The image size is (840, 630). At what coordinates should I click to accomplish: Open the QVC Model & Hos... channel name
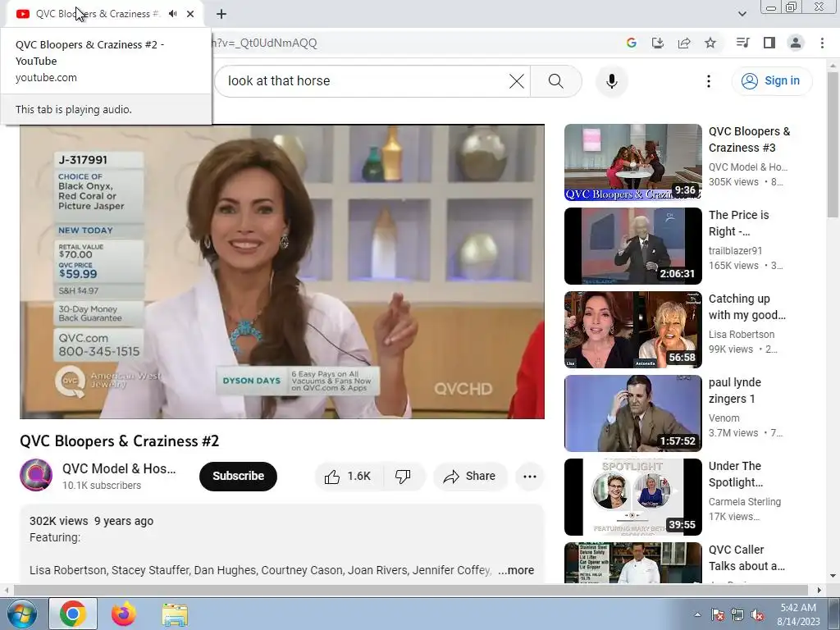pos(119,468)
